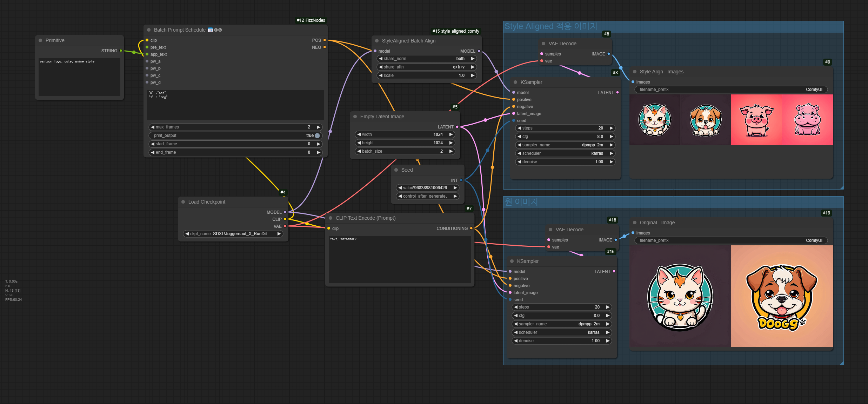
Task: Decrease max_frames using the left arrow
Action: tap(153, 127)
